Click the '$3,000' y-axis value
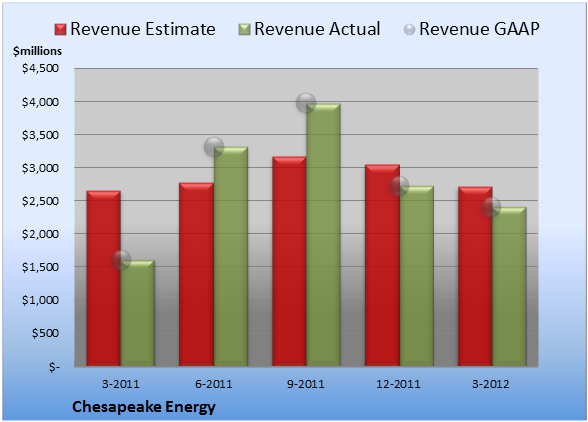 [40, 168]
